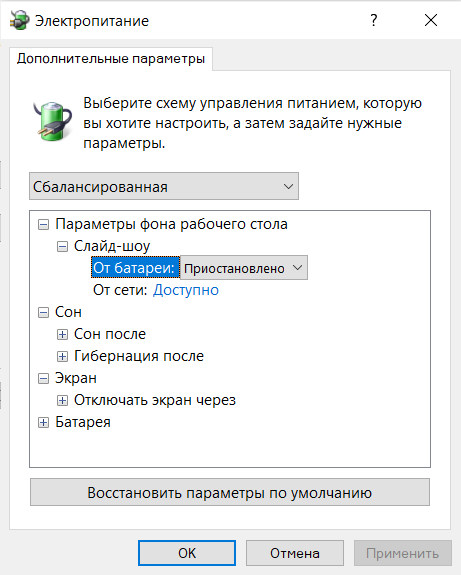461x575 pixels.
Task: Select the Дополнительные параметры tab
Action: point(111,59)
